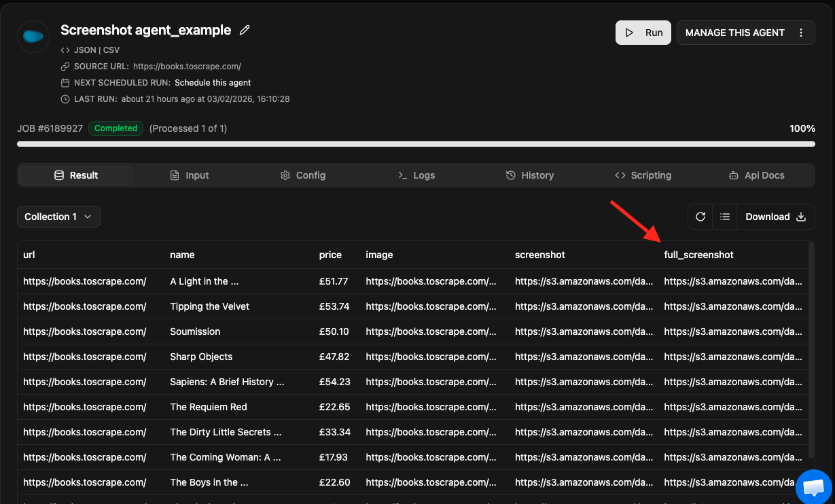Open the Api Docs tab
The width and height of the screenshot is (835, 504).
coord(756,175)
